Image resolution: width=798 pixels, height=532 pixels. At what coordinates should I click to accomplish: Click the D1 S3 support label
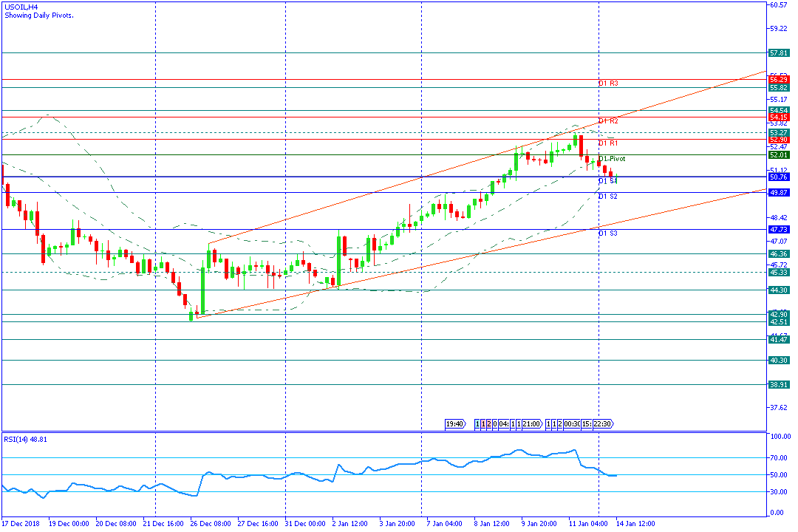[x=608, y=233]
